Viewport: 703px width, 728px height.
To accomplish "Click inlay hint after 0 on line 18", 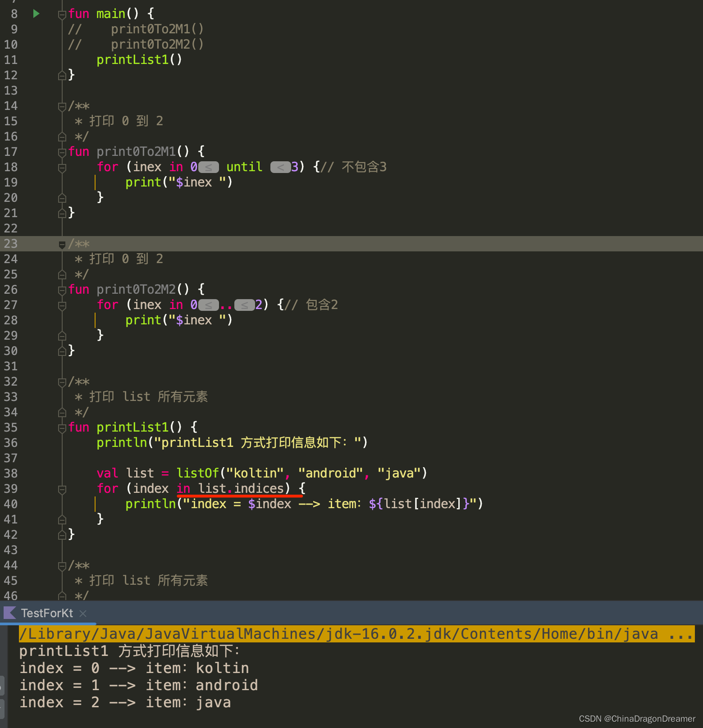I will (209, 167).
